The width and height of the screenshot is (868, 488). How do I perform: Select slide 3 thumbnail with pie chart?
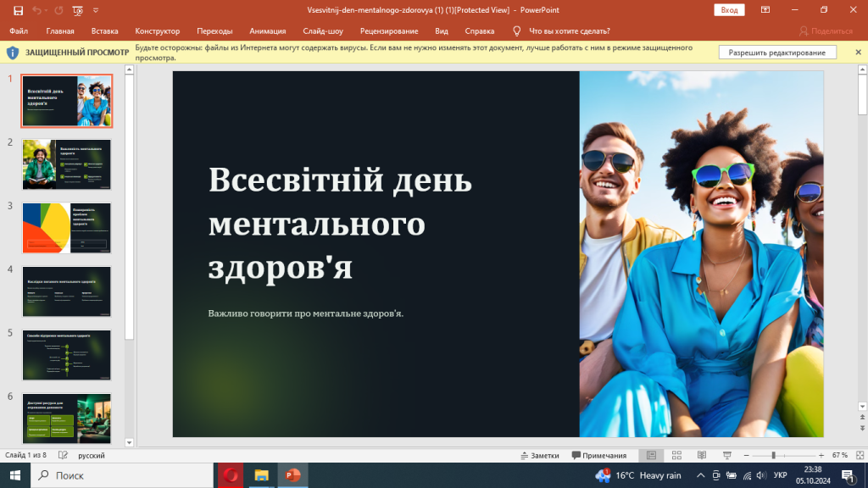(66, 227)
